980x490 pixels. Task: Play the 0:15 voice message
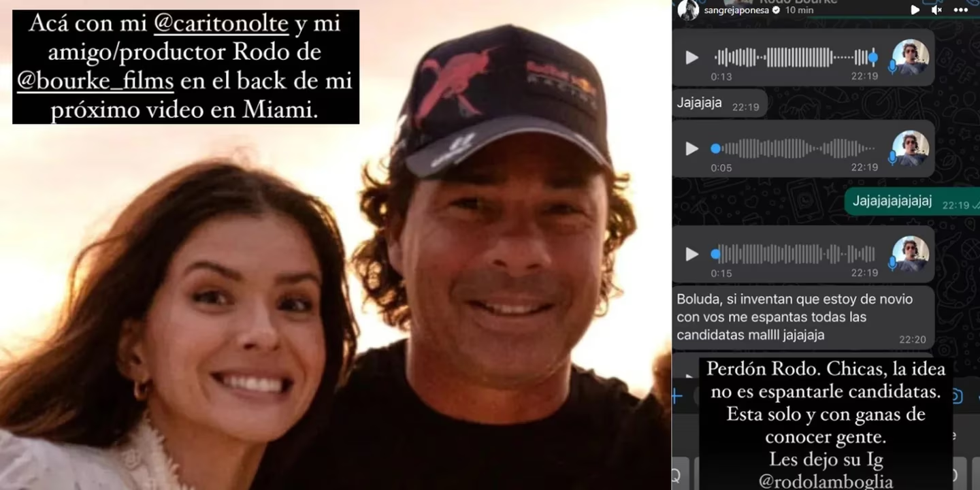692,254
